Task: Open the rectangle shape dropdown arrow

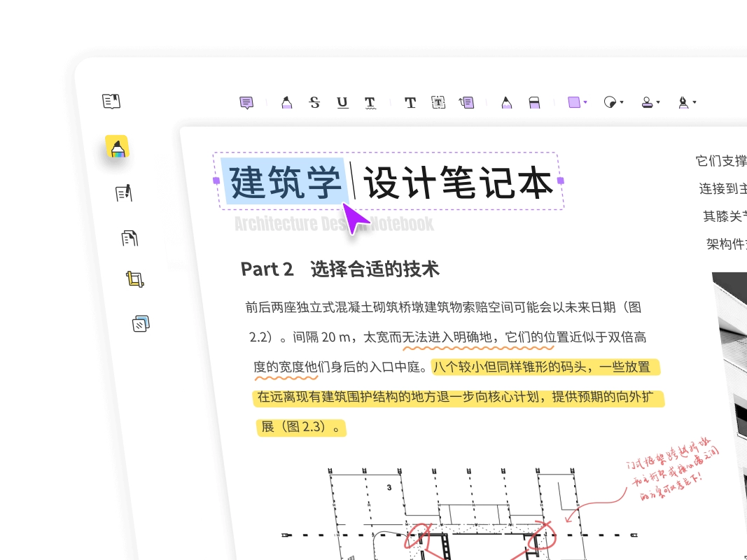Action: (585, 102)
